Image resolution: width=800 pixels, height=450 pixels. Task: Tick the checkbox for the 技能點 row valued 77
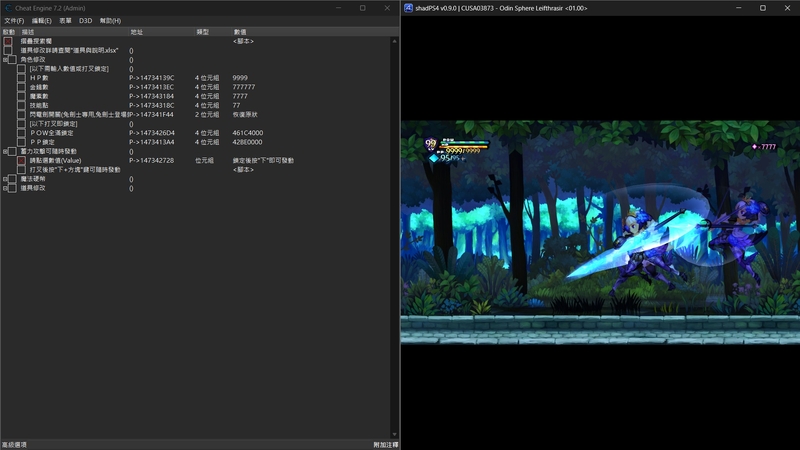click(x=21, y=106)
